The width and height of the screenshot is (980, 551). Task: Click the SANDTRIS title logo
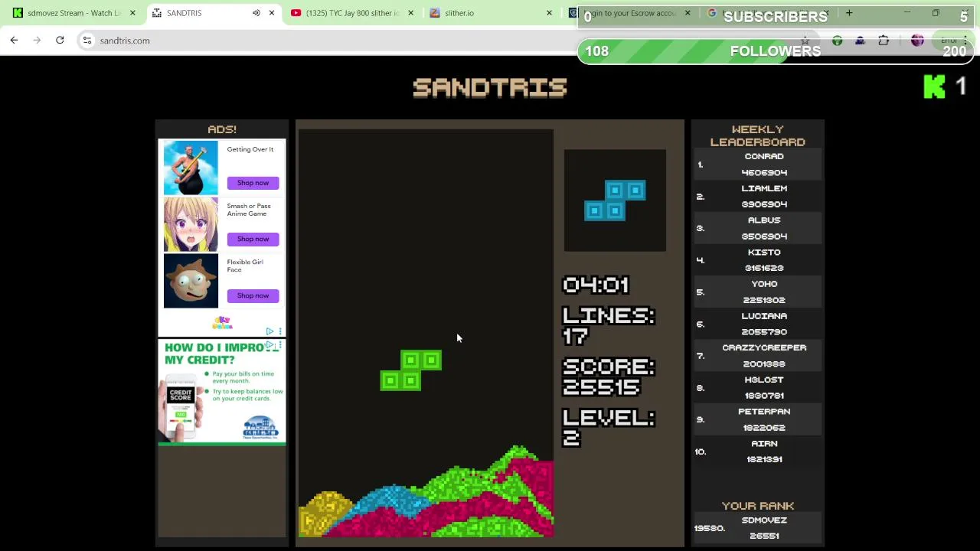pyautogui.click(x=490, y=87)
